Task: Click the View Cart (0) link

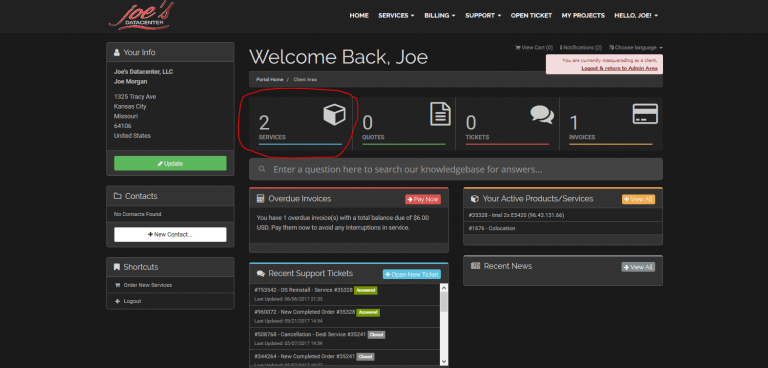Action: tap(534, 48)
